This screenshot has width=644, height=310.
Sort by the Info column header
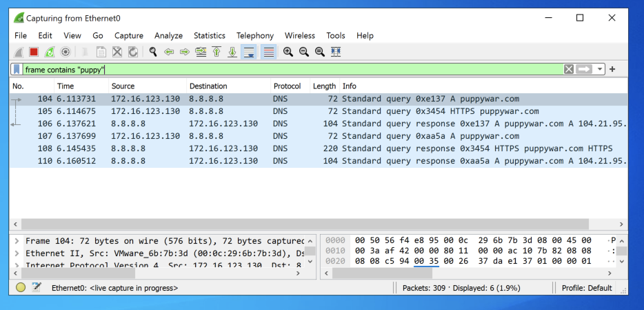pyautogui.click(x=484, y=86)
